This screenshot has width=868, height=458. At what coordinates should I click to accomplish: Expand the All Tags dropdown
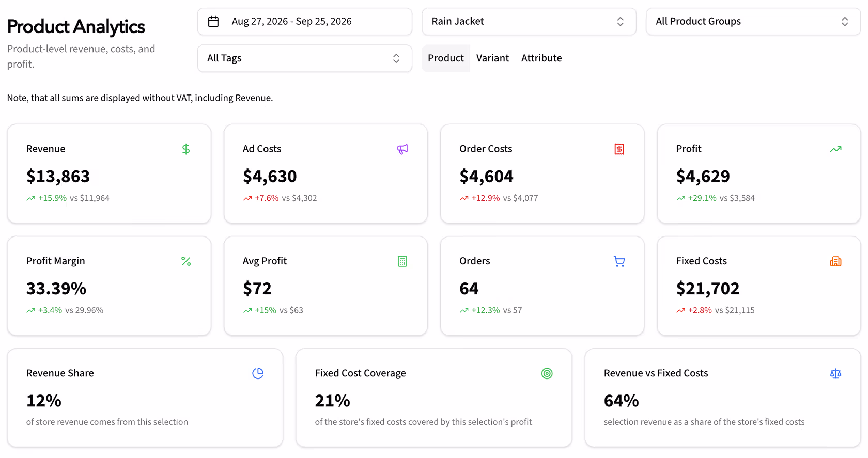[x=305, y=58]
